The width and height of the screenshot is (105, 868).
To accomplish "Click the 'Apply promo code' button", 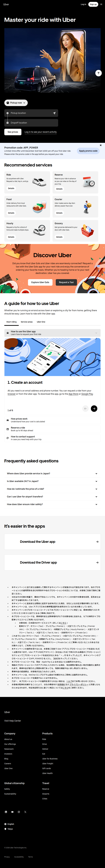I will 88,151.
